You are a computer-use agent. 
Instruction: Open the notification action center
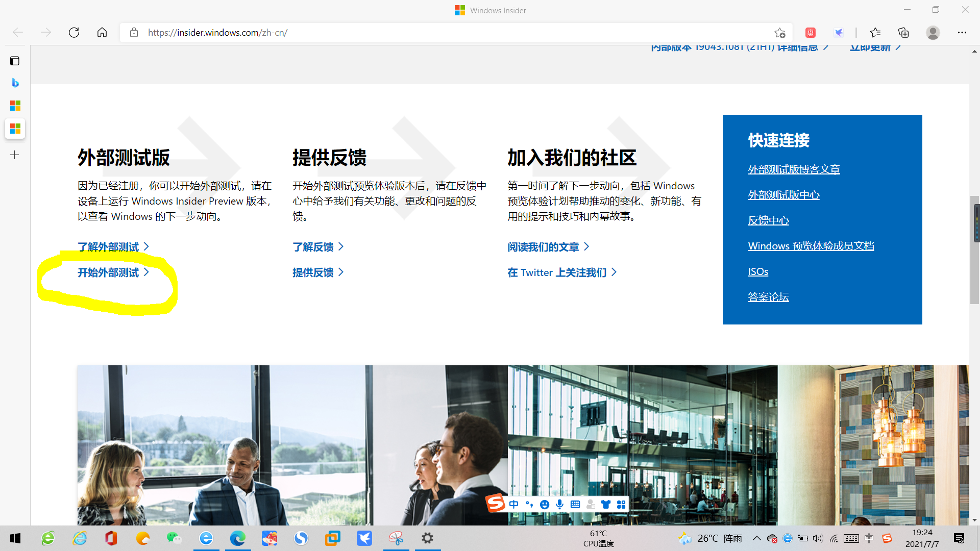[959, 538]
